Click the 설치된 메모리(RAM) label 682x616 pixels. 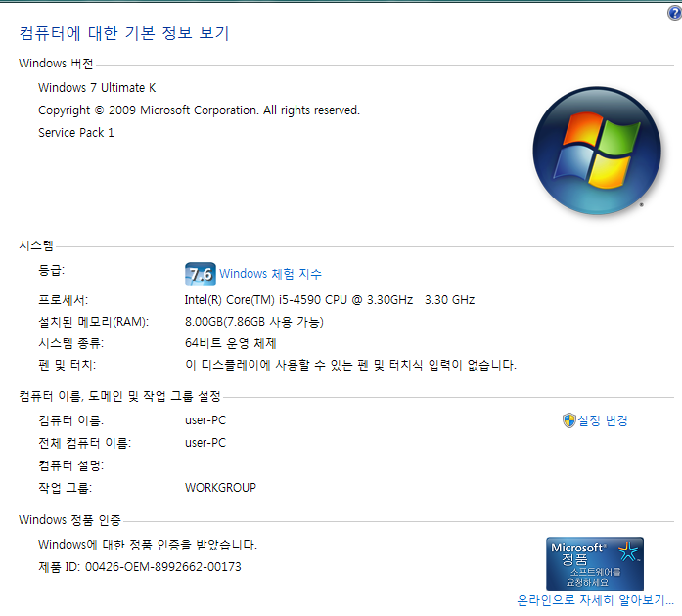tap(94, 322)
